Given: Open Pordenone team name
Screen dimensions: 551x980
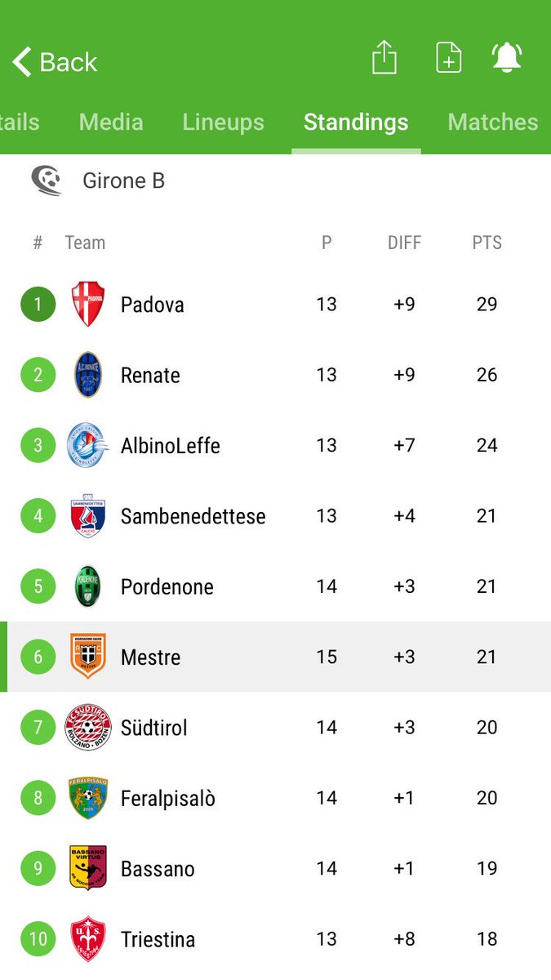Looking at the screenshot, I should pyautogui.click(x=167, y=586).
